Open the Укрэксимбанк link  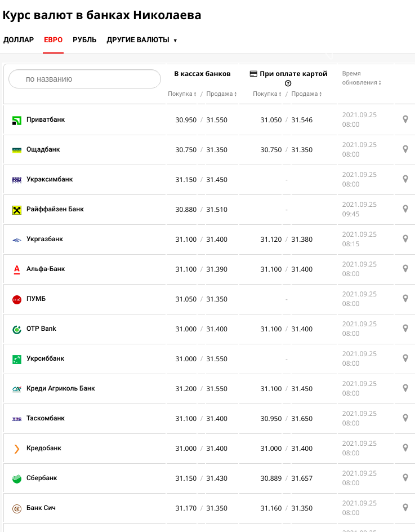click(50, 179)
